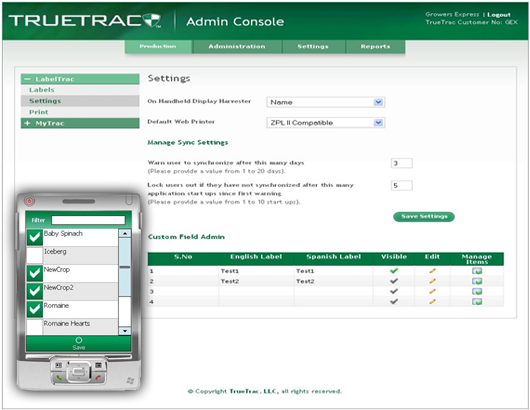Toggle the Visible checkmark for Test2 row
The width and height of the screenshot is (530, 410).
(394, 281)
